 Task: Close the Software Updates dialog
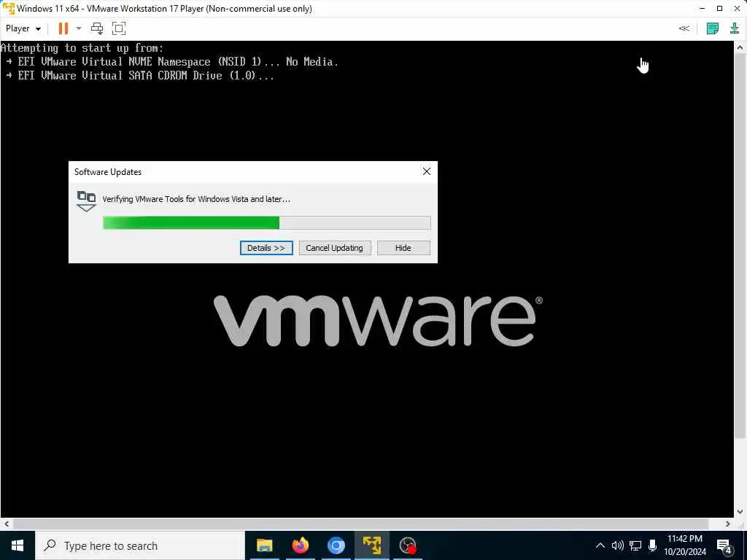point(426,171)
